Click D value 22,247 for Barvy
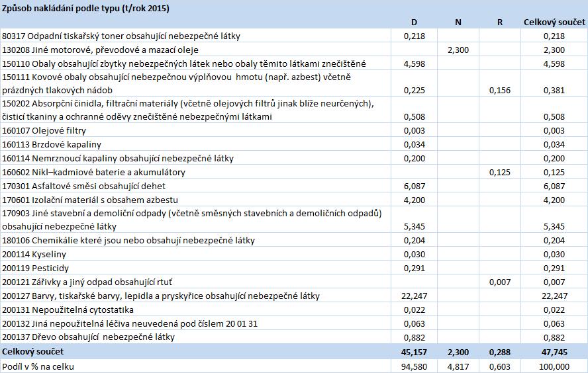This screenshot has height=373, width=588. (414, 296)
